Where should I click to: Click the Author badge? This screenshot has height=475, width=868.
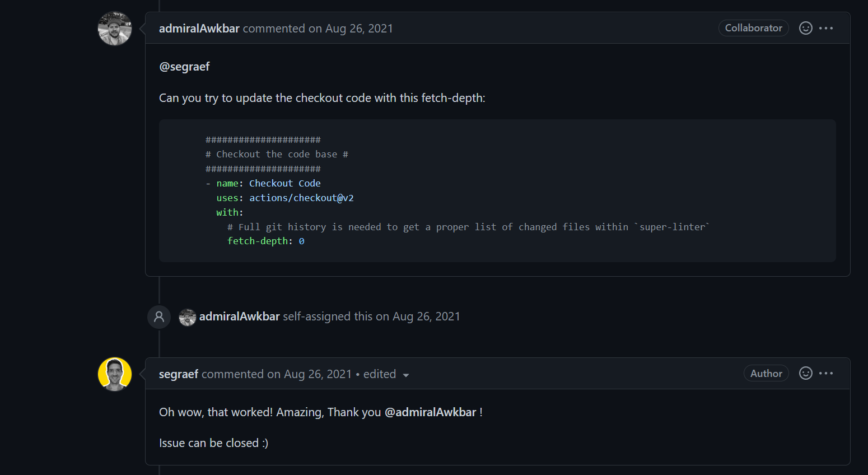pos(766,373)
